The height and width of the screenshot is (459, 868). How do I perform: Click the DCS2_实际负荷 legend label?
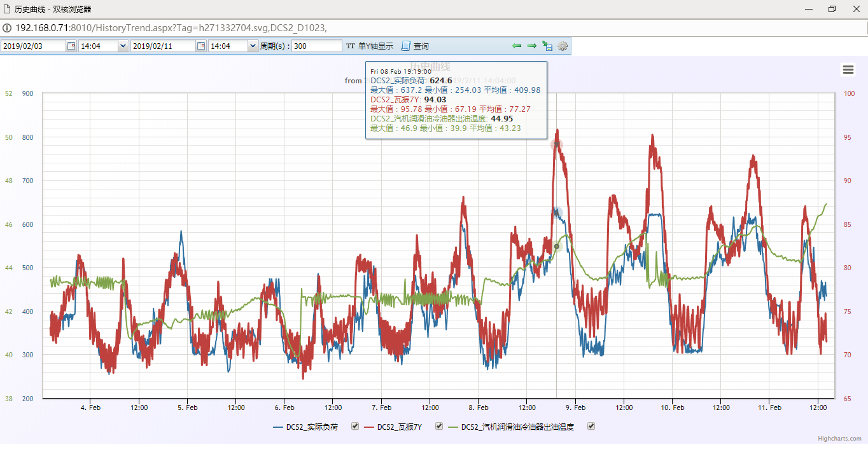312,427
